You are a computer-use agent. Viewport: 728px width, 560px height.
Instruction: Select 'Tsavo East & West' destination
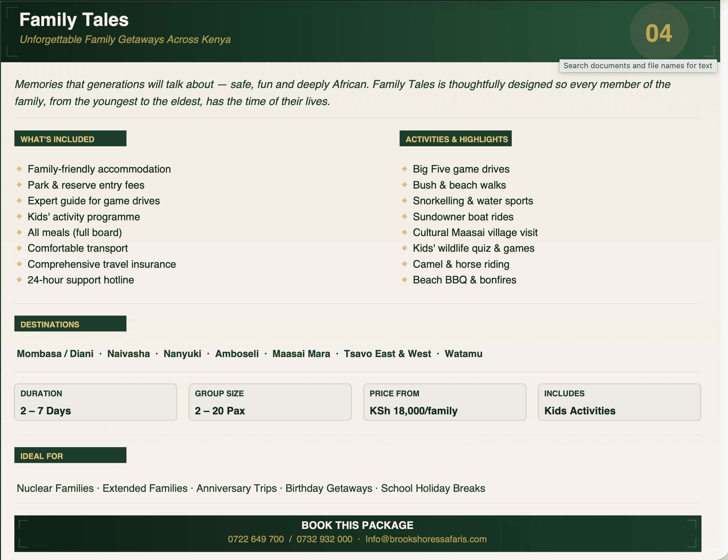pos(388,354)
